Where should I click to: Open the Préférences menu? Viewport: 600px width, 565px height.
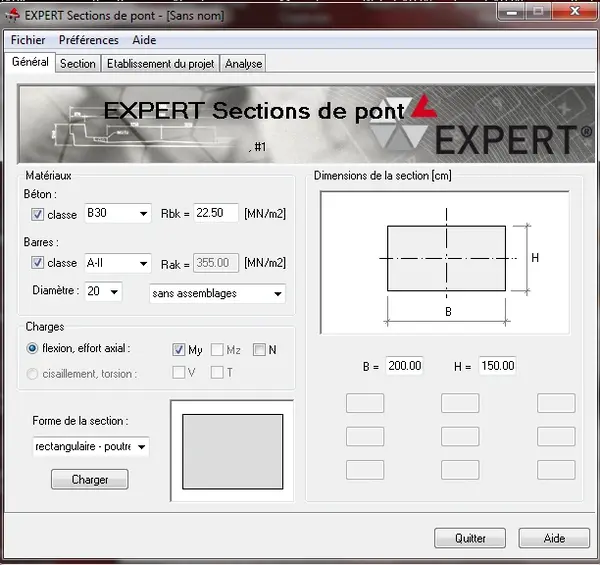[89, 40]
